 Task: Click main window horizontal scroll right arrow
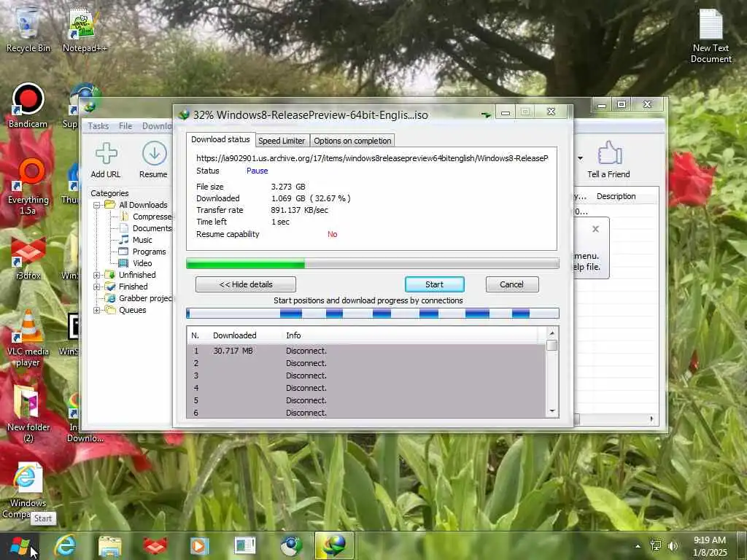click(651, 419)
